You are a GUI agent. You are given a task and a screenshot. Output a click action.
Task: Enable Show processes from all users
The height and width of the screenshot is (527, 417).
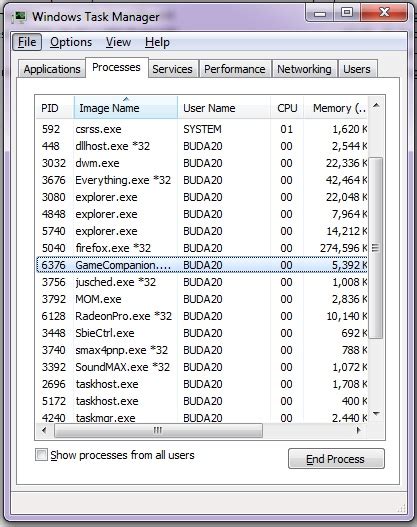(x=41, y=455)
